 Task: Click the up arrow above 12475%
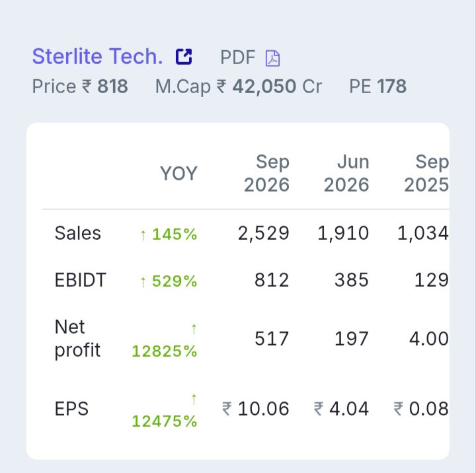click(194, 399)
